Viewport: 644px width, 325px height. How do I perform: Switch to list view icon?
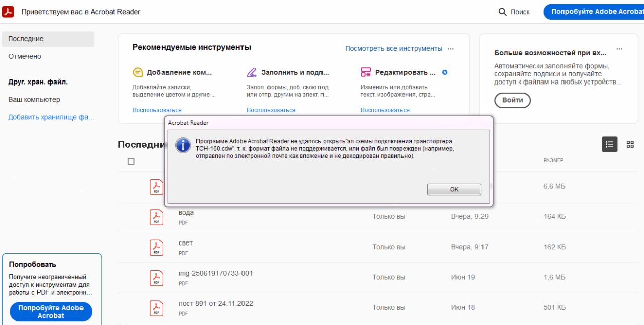(610, 144)
